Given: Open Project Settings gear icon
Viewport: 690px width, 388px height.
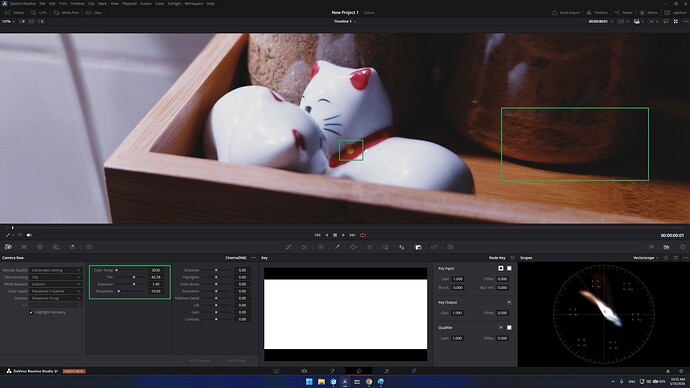Looking at the screenshot, I should (x=681, y=371).
